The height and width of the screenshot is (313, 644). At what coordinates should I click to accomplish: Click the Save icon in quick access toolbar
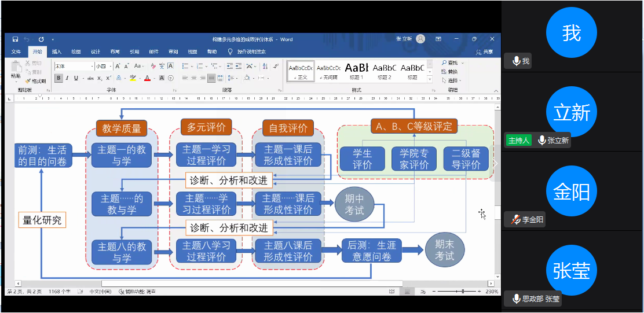(15, 39)
